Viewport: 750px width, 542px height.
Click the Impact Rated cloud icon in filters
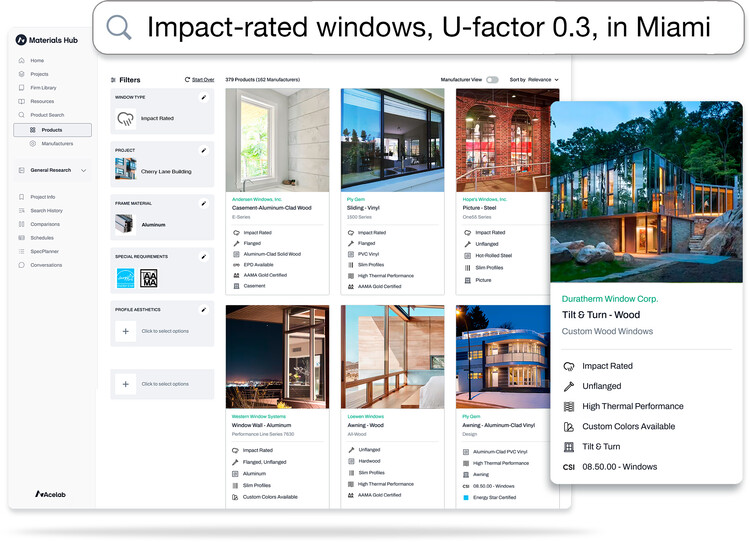[125, 119]
